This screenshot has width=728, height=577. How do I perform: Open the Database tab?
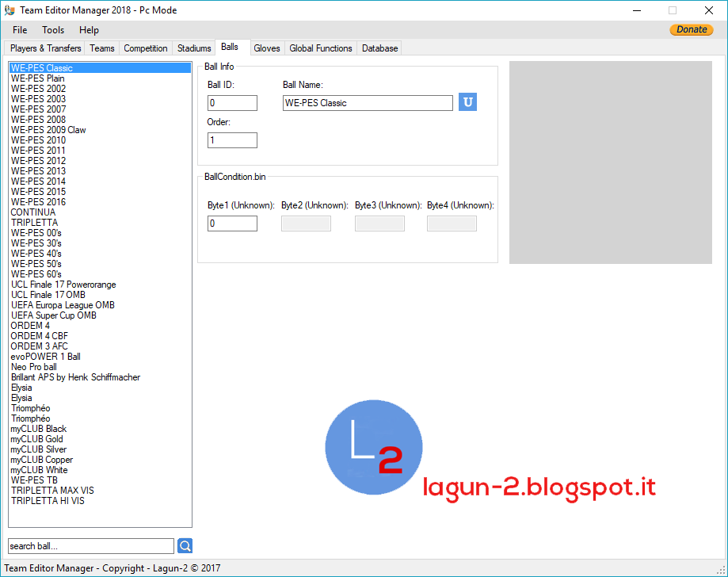(x=379, y=48)
